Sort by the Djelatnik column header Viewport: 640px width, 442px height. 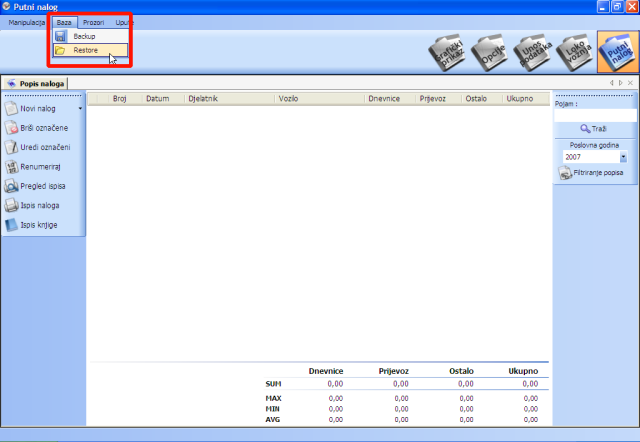229,99
